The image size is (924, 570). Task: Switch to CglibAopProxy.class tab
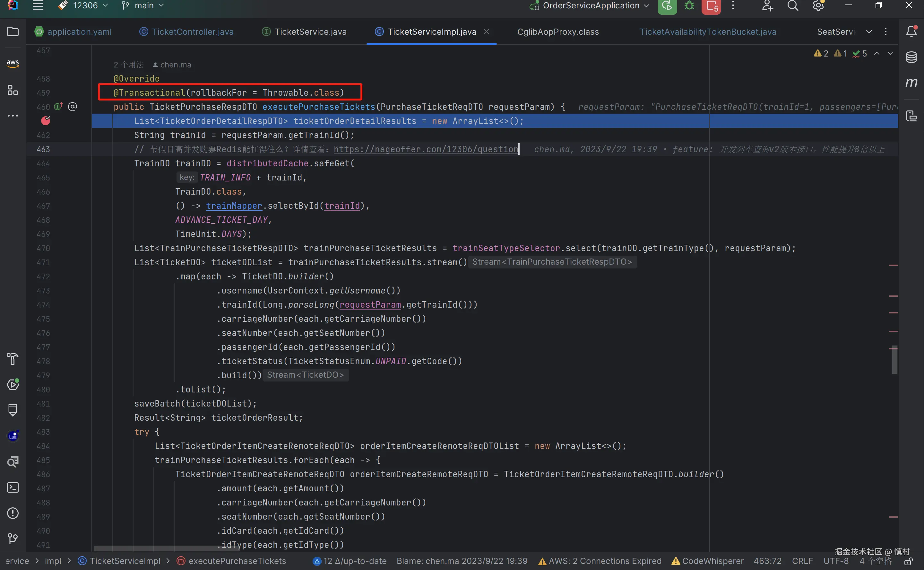click(558, 32)
